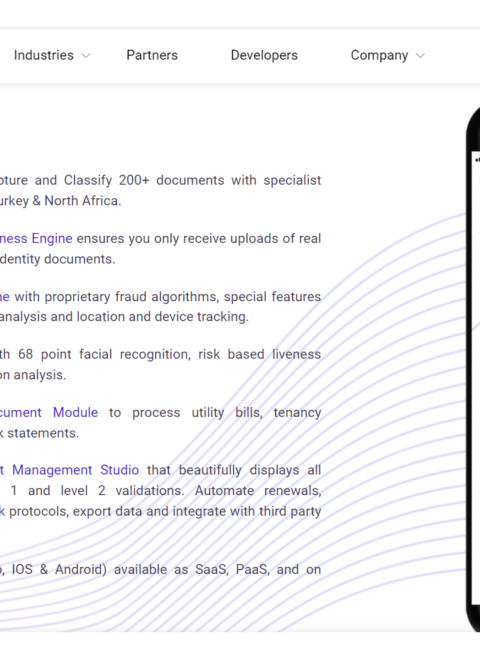The image size is (480, 645).
Task: Click the 'statements.' text line
Action: [x=39, y=433]
